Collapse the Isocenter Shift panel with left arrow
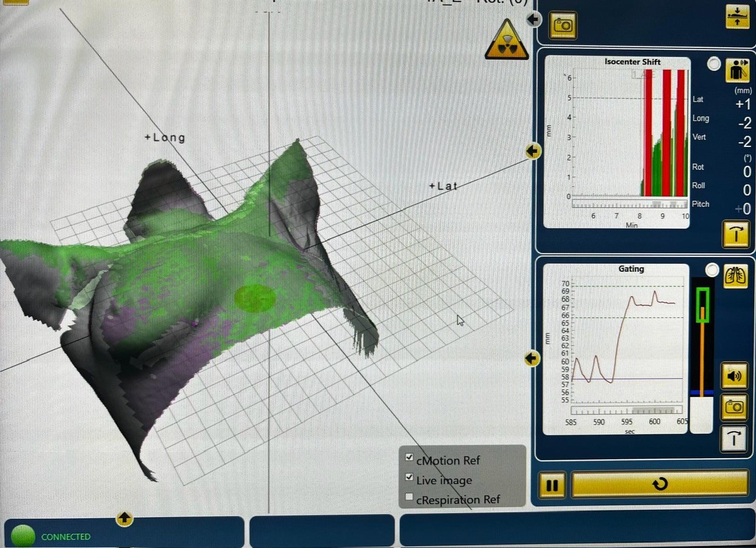This screenshot has width=756, height=548. coord(533,152)
